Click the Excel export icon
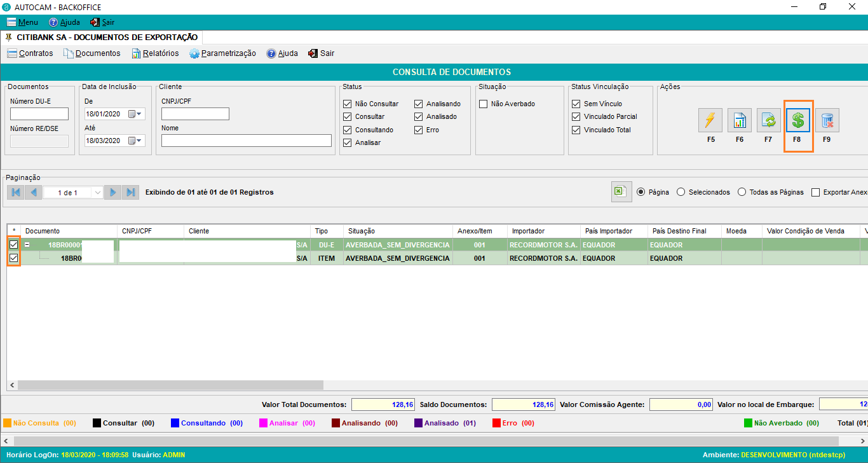The image size is (868, 463). [x=621, y=192]
